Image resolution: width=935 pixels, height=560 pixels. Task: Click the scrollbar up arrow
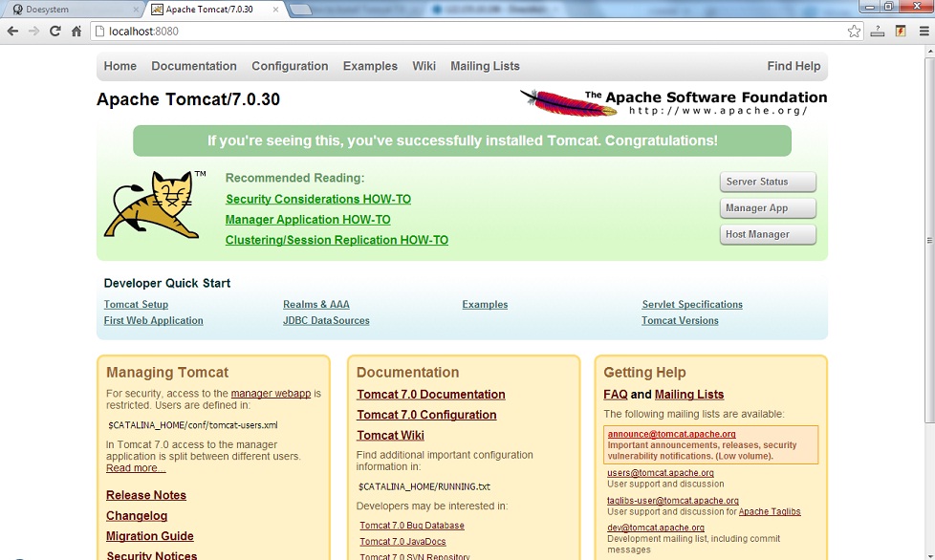(929, 52)
